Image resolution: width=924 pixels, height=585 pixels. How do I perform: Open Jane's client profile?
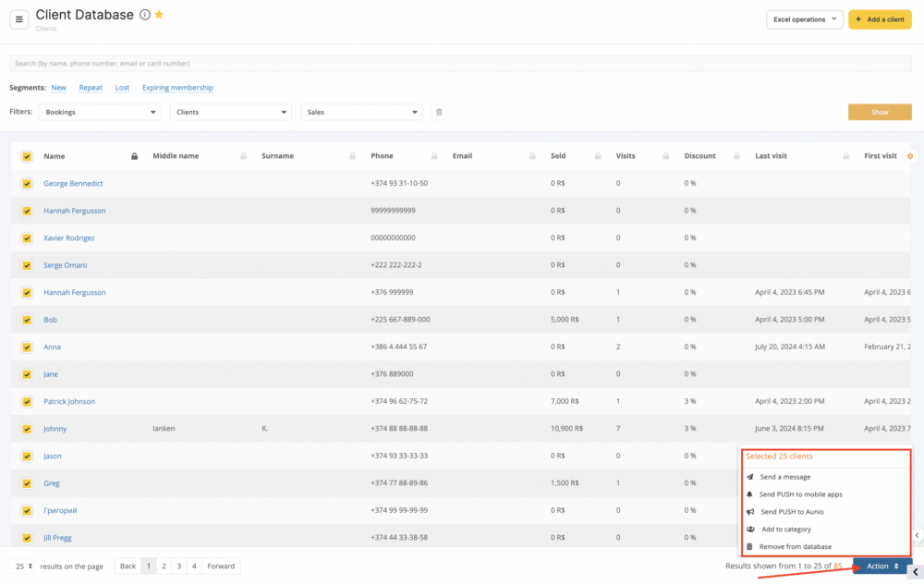[51, 374]
